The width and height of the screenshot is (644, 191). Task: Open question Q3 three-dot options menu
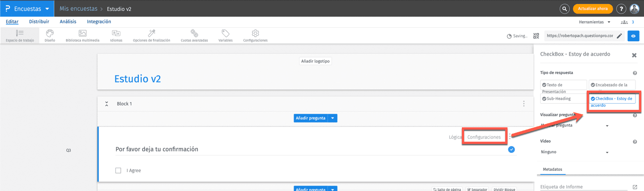coord(510,137)
